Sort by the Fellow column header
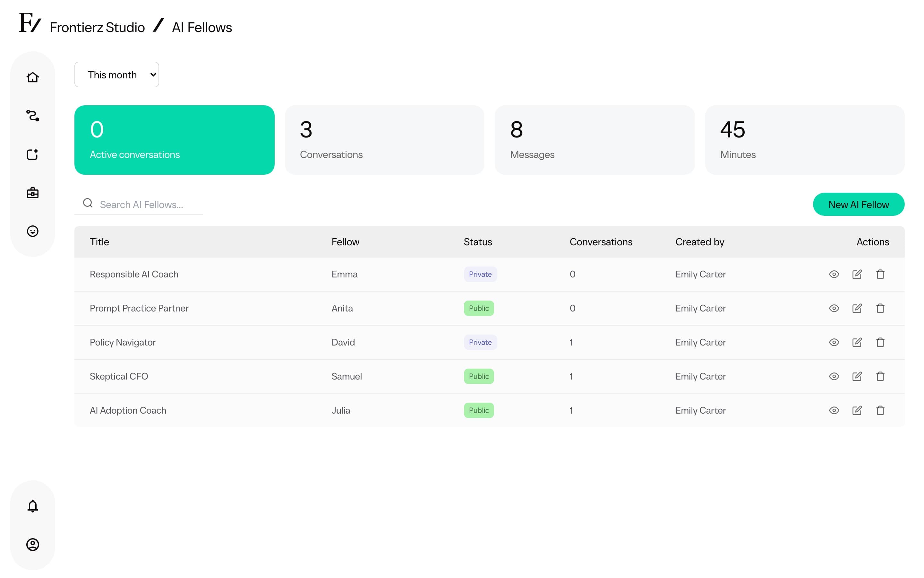This screenshot has height=578, width=924. click(x=345, y=242)
